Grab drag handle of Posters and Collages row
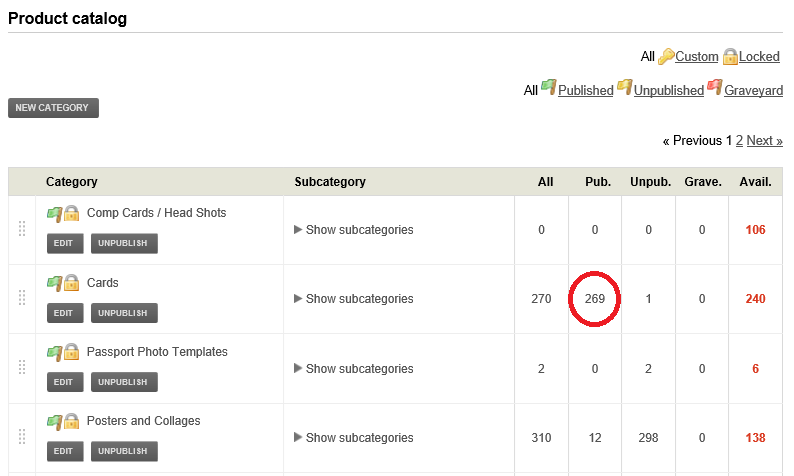The height and width of the screenshot is (476, 794). [x=22, y=437]
